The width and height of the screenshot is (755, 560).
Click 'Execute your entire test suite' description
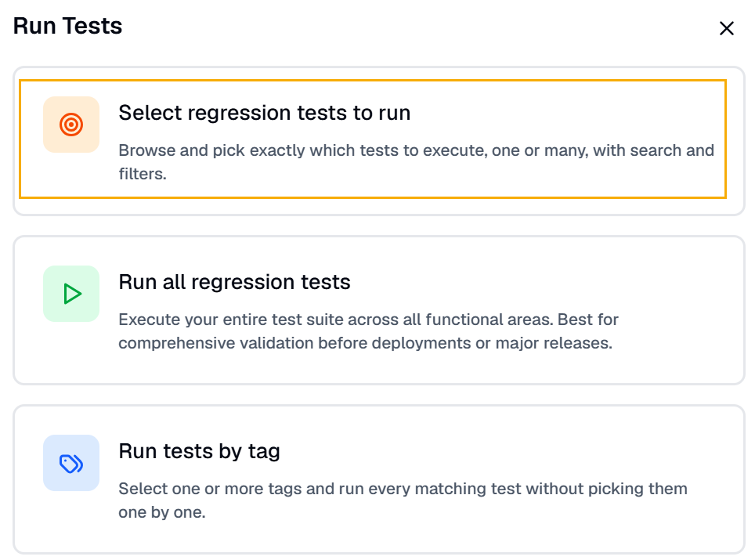point(368,331)
